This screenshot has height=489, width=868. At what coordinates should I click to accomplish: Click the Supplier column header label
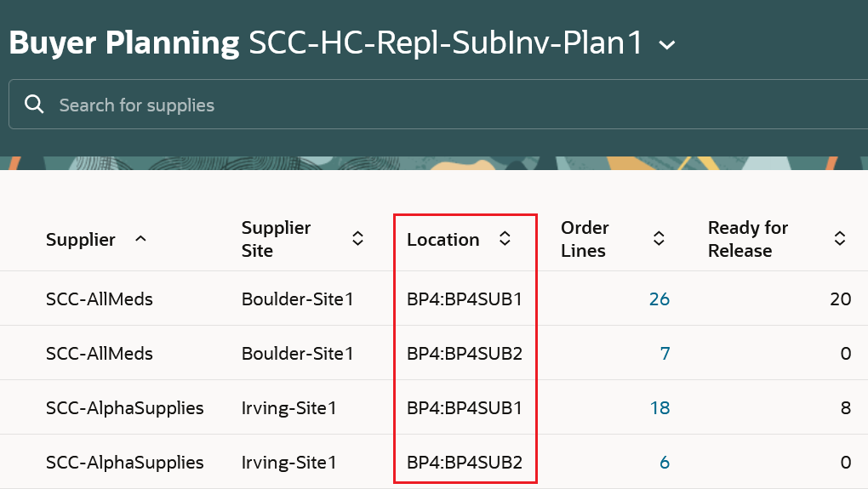coord(81,240)
